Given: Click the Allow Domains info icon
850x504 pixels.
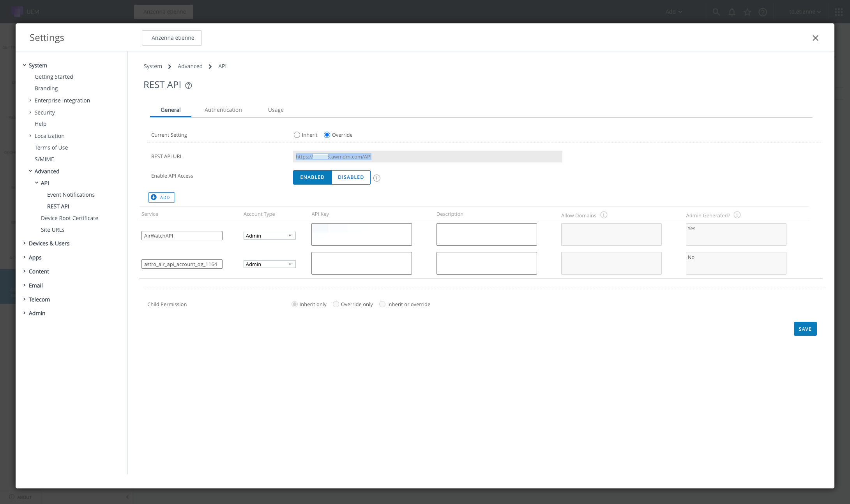Looking at the screenshot, I should pos(604,215).
